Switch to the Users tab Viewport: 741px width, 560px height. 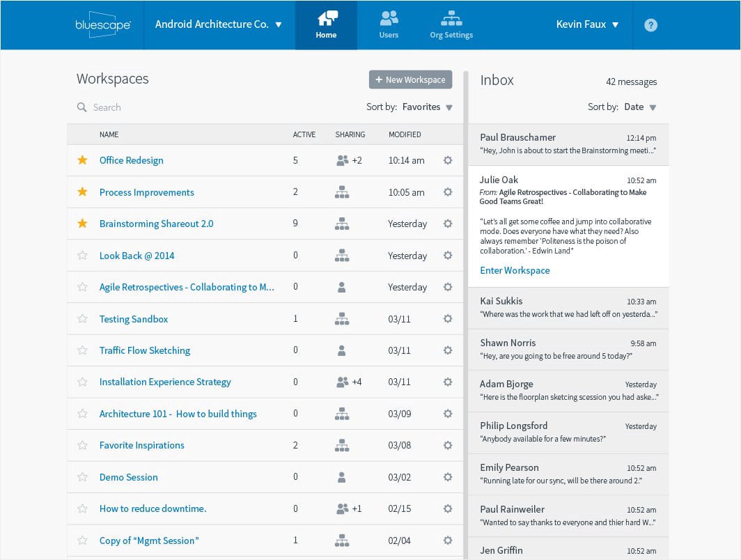(389, 24)
